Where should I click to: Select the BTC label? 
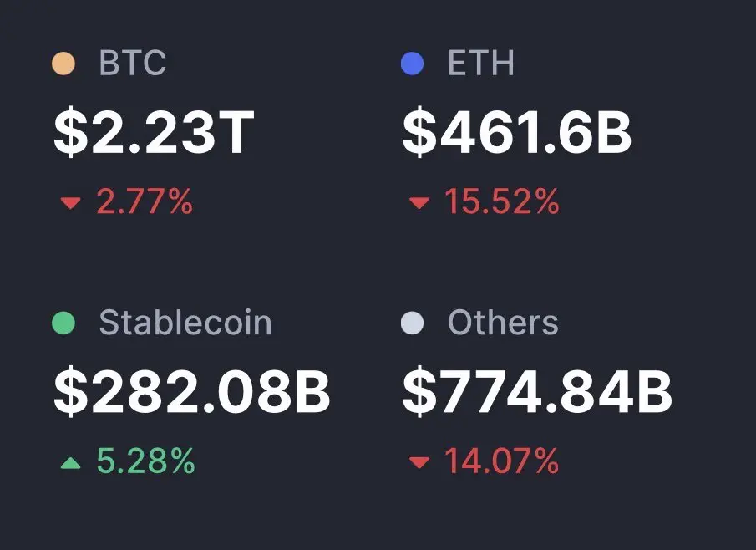pyautogui.click(x=133, y=64)
